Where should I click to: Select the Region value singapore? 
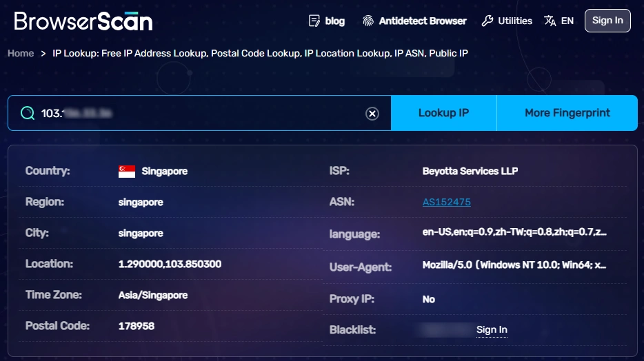141,203
